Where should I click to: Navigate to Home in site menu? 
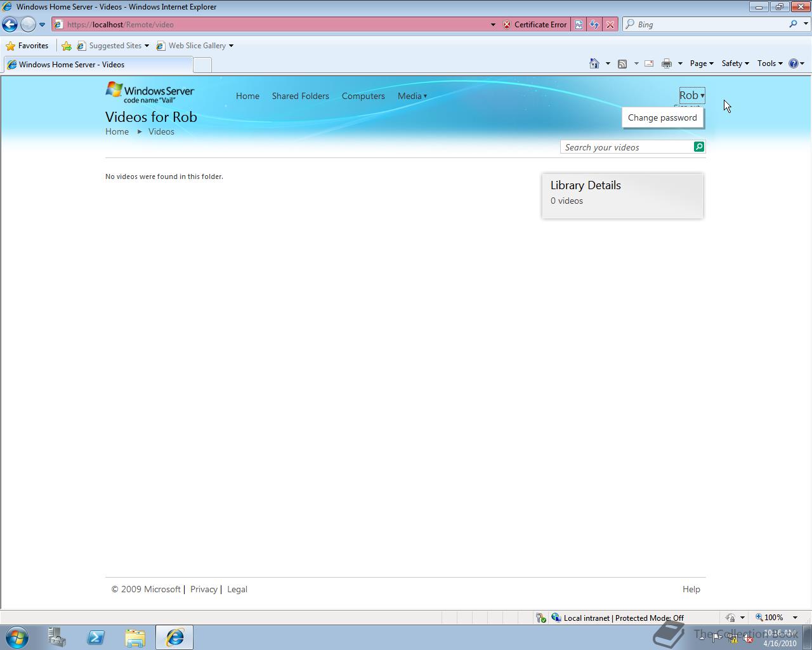247,96
